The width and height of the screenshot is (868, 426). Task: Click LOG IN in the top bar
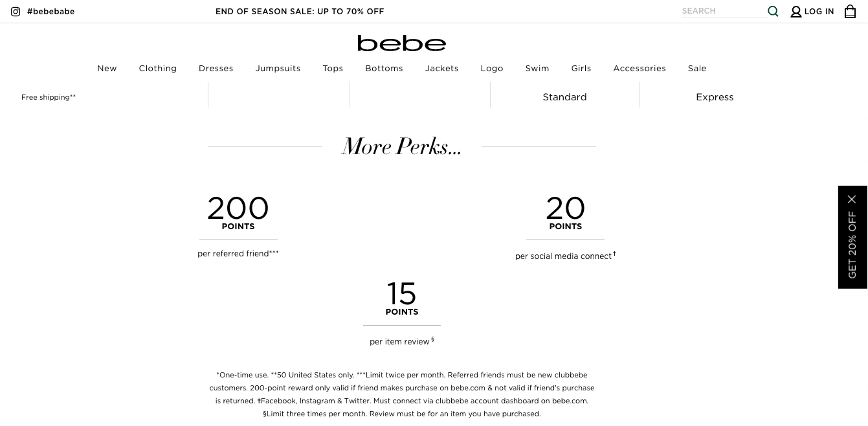[819, 11]
